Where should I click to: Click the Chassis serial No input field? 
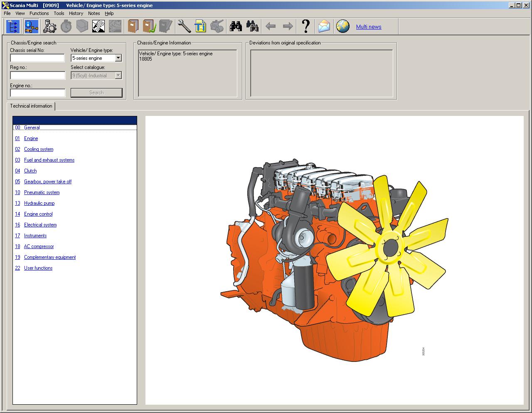pos(37,58)
